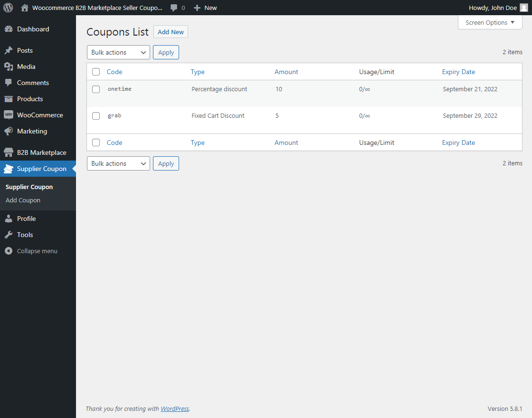The image size is (532, 418).
Task: Open the Media menu label
Action: click(x=26, y=66)
